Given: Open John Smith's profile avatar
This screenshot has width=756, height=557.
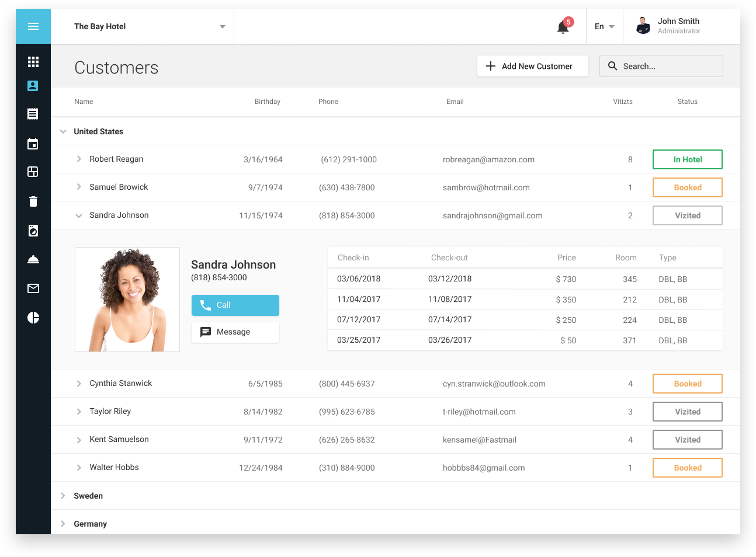Looking at the screenshot, I should click(643, 26).
